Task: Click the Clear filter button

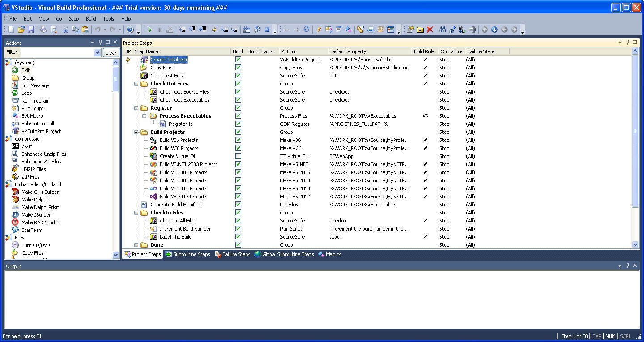Action: tap(111, 52)
